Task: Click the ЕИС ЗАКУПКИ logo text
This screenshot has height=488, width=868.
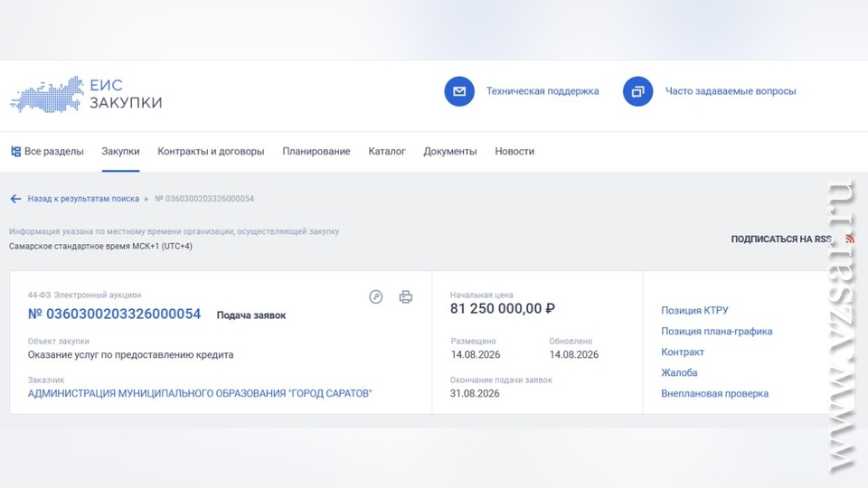Action: (x=126, y=93)
